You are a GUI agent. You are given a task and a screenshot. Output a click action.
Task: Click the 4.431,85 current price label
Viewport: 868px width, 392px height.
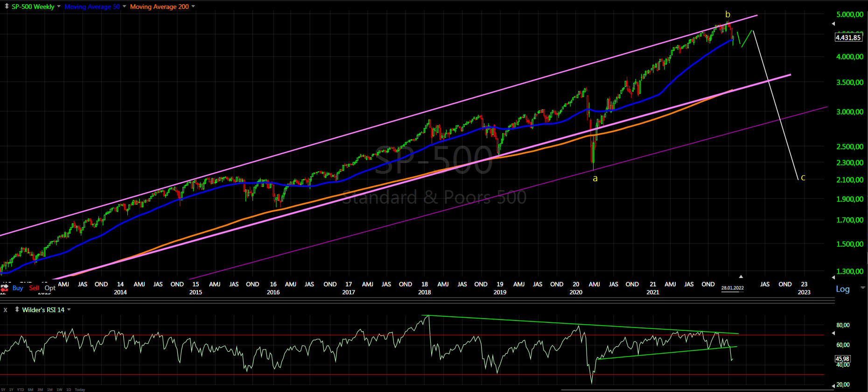(x=848, y=37)
